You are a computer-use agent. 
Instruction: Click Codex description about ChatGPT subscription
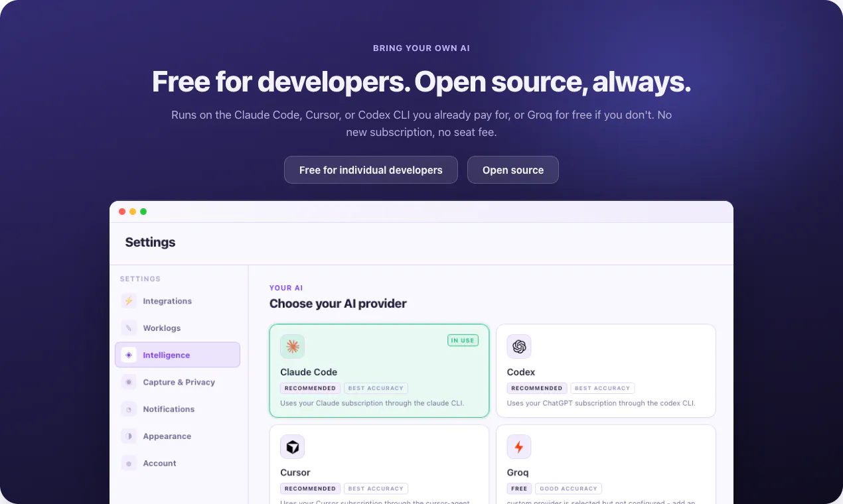(601, 403)
